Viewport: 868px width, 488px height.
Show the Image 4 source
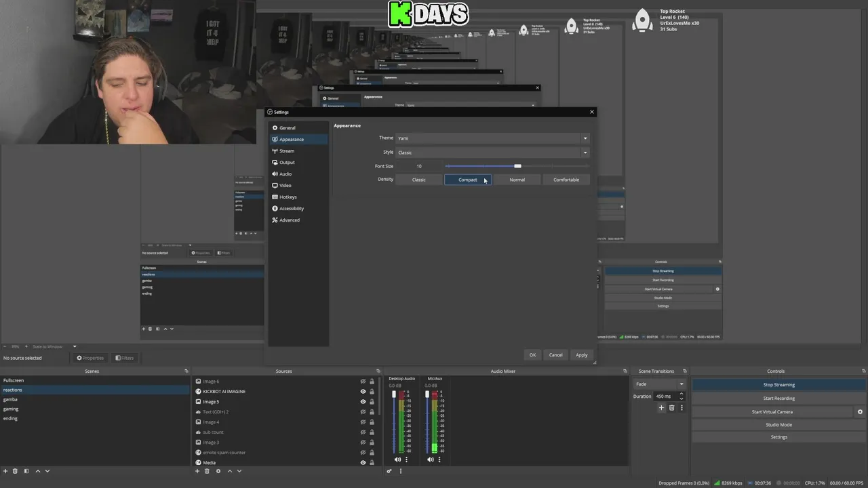click(363, 422)
